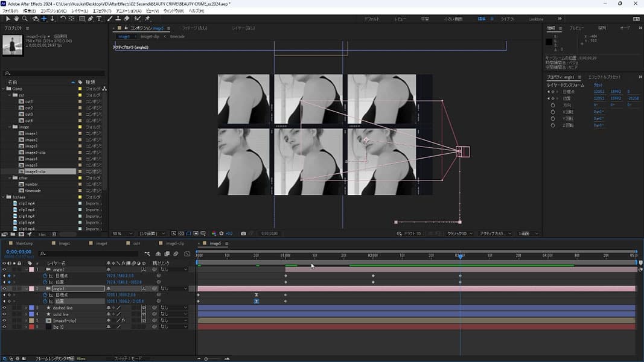Open the アニメーション(A) menu
Viewport: 644px width, 362px height.
128,11
